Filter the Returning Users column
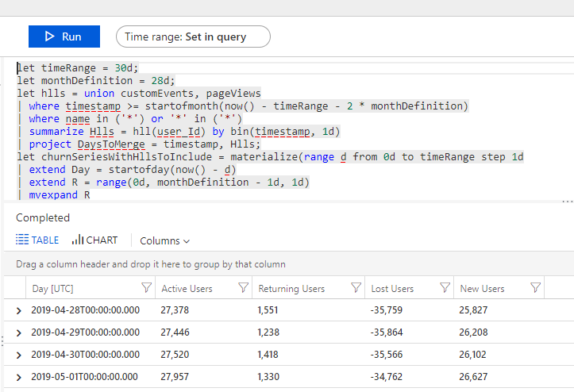 (356, 288)
